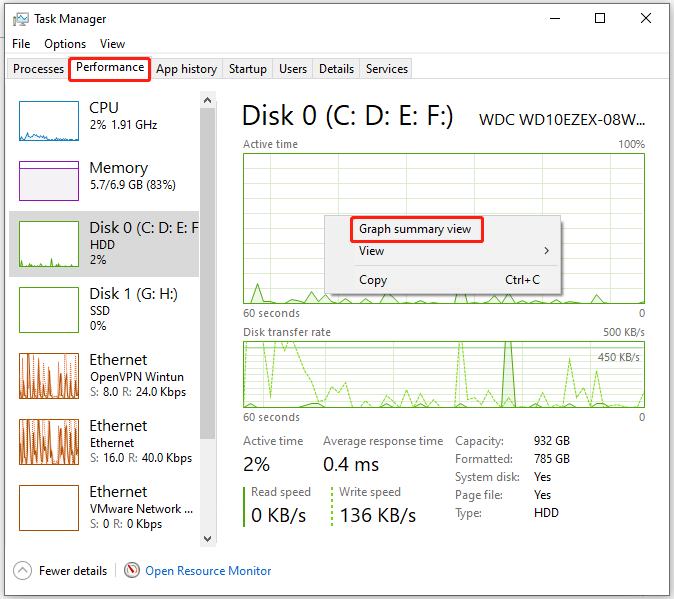Open the View menu in menu bar
674x599 pixels.
click(x=112, y=44)
